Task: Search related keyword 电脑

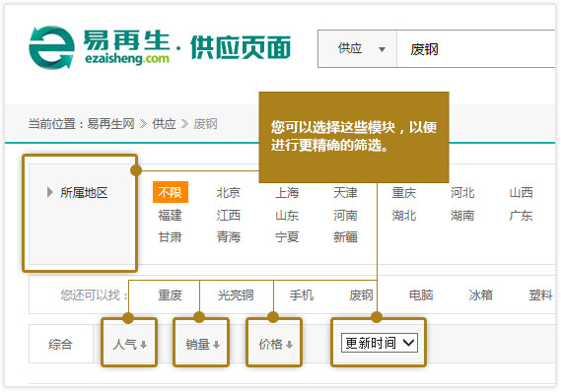Action: [421, 295]
